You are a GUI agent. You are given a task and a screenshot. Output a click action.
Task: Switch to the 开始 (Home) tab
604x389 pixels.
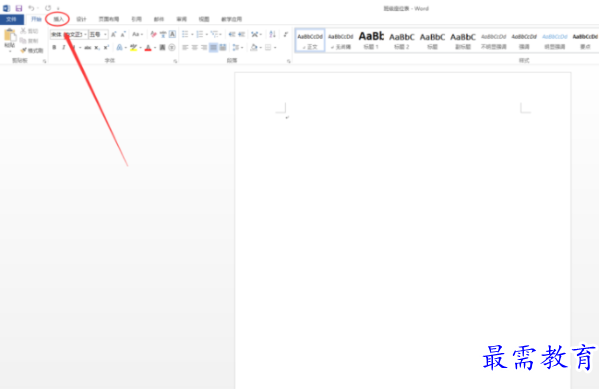coord(36,19)
